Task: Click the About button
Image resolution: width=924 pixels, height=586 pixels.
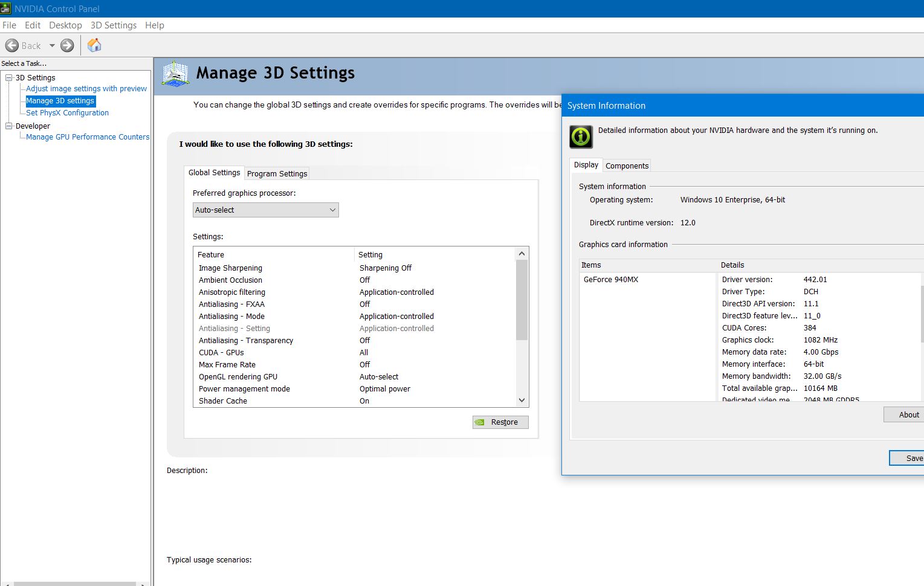Action: click(904, 414)
